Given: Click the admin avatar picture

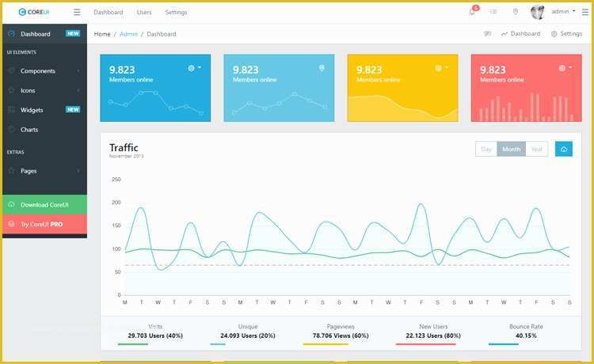Looking at the screenshot, I should point(538,12).
